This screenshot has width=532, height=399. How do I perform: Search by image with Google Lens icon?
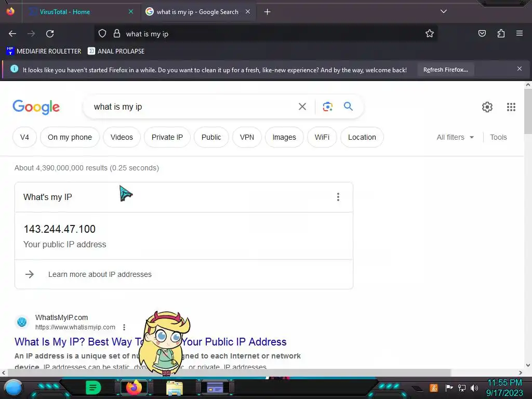[327, 107]
